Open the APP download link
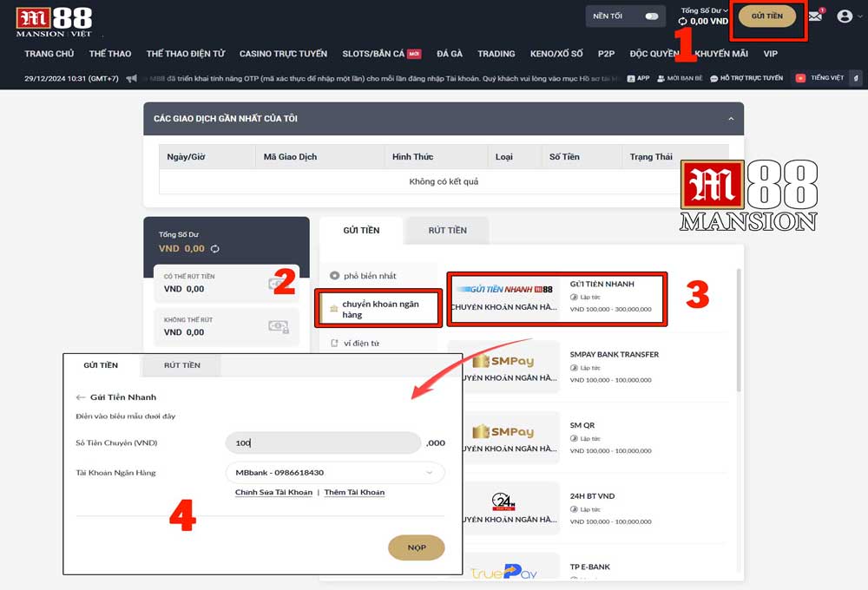The height and width of the screenshot is (590, 868). click(x=638, y=79)
